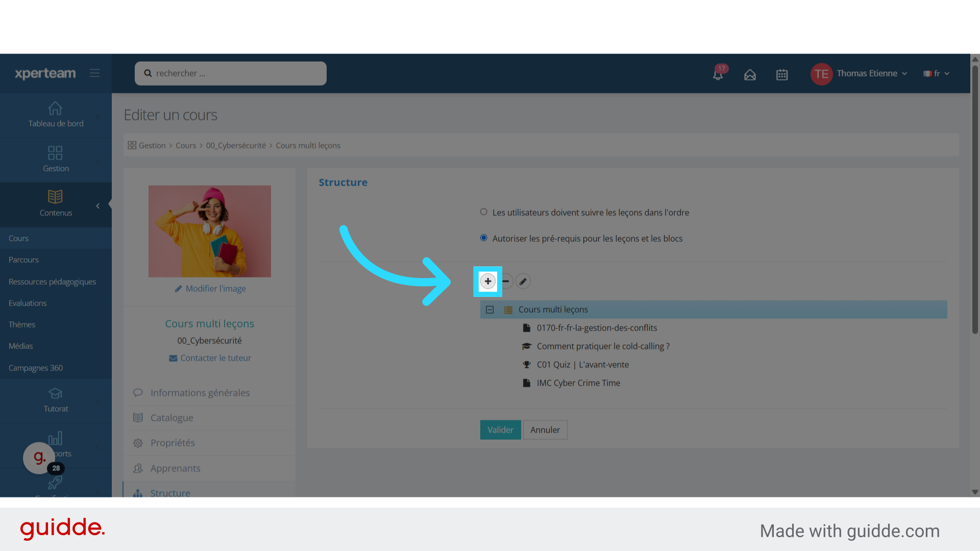Select 'Autoriser les pré-requis' radio button
This screenshot has width=980, height=551.
[x=483, y=238]
